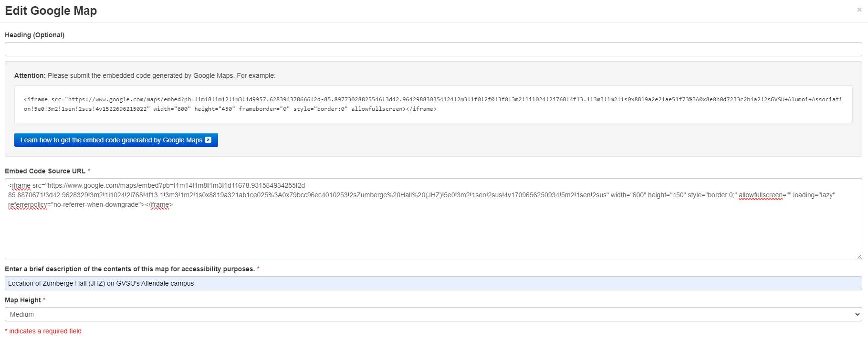Click the Embed Code Source URL label
The height and width of the screenshot is (363, 868).
(x=45, y=171)
